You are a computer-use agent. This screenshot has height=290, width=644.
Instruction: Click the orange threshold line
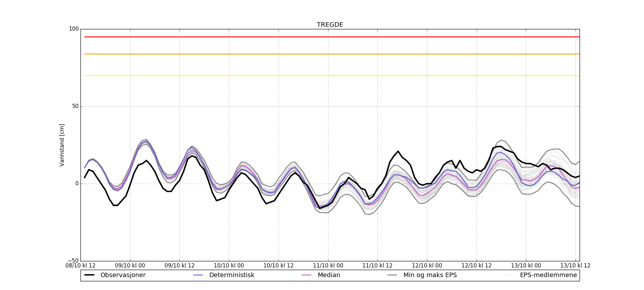(x=330, y=54)
